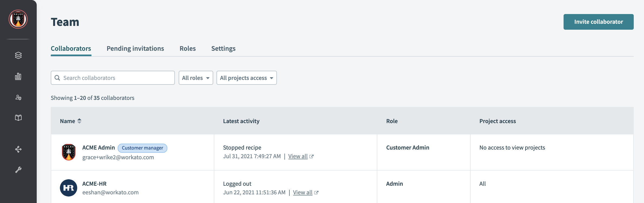This screenshot has width=644, height=203.
Task: Click ACME Admin's avatar image
Action: pyautogui.click(x=69, y=152)
